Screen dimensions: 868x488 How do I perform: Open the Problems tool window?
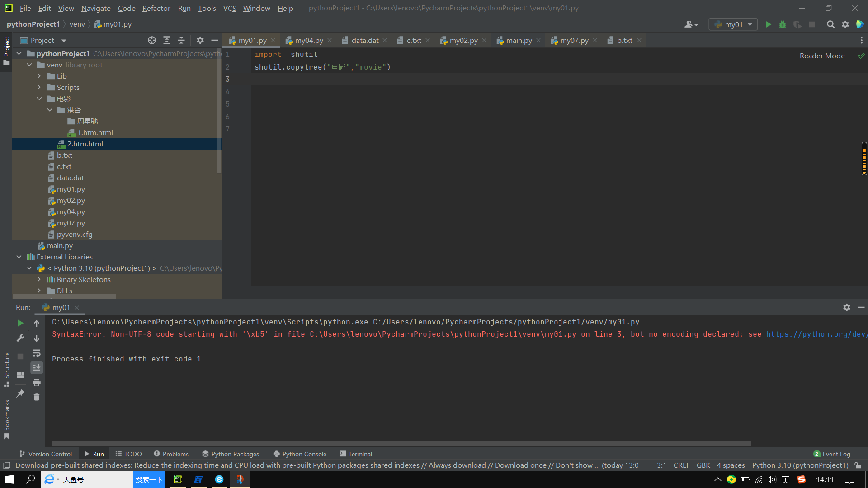click(171, 454)
